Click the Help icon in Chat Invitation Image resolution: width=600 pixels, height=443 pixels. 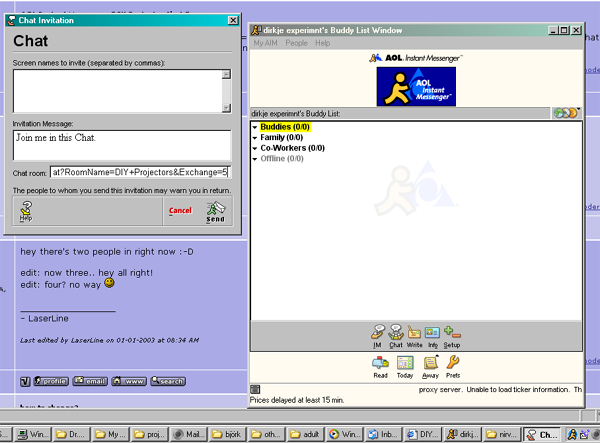pos(26,211)
